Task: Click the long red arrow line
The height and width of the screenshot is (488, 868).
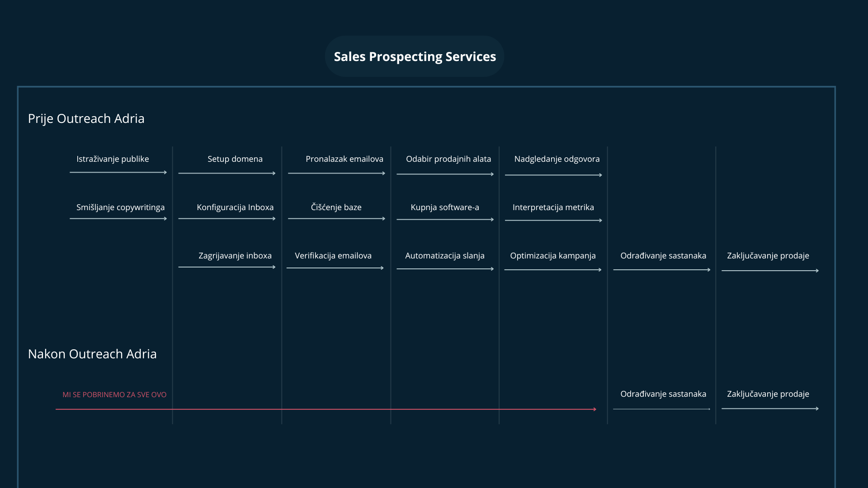Action: coord(325,409)
